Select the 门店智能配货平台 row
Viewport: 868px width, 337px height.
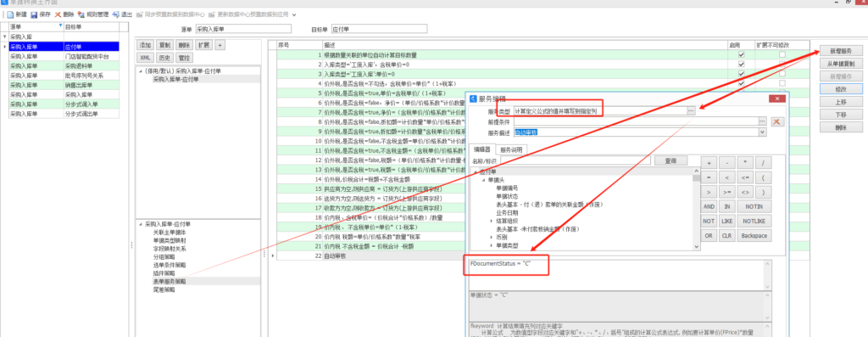(64, 56)
